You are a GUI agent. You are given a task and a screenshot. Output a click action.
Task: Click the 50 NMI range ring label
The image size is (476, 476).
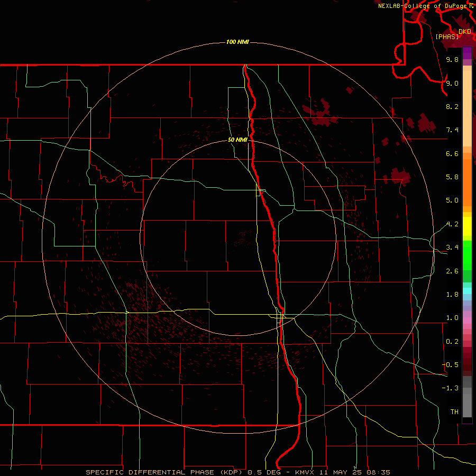click(x=237, y=140)
